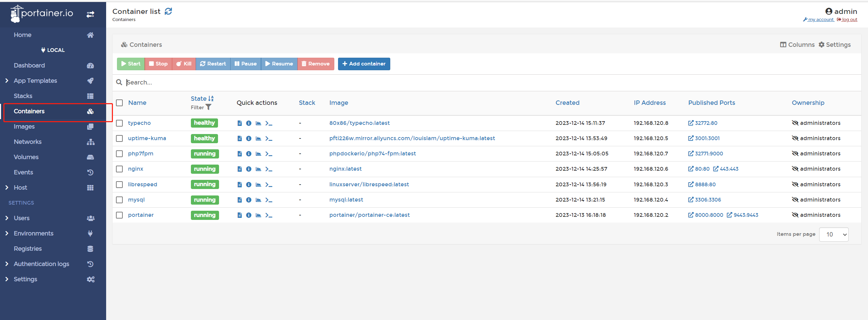The height and width of the screenshot is (320, 868).
Task: Open the my account link
Action: tap(818, 20)
